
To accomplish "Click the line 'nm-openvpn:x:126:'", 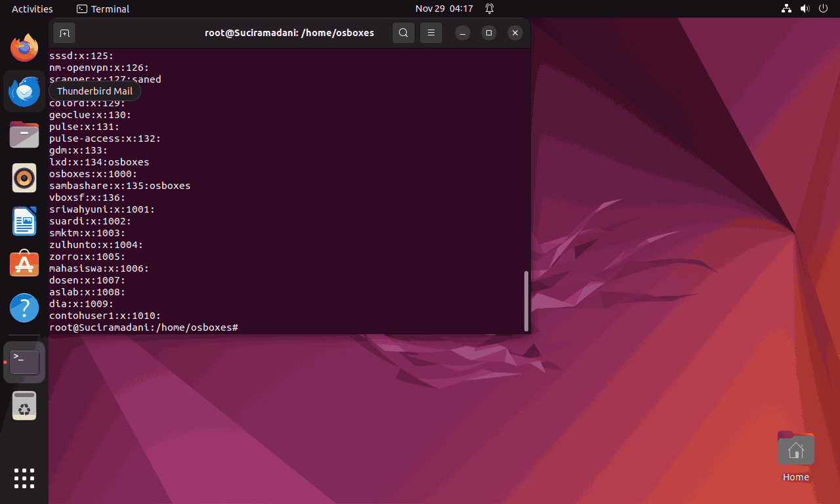I will point(99,68).
